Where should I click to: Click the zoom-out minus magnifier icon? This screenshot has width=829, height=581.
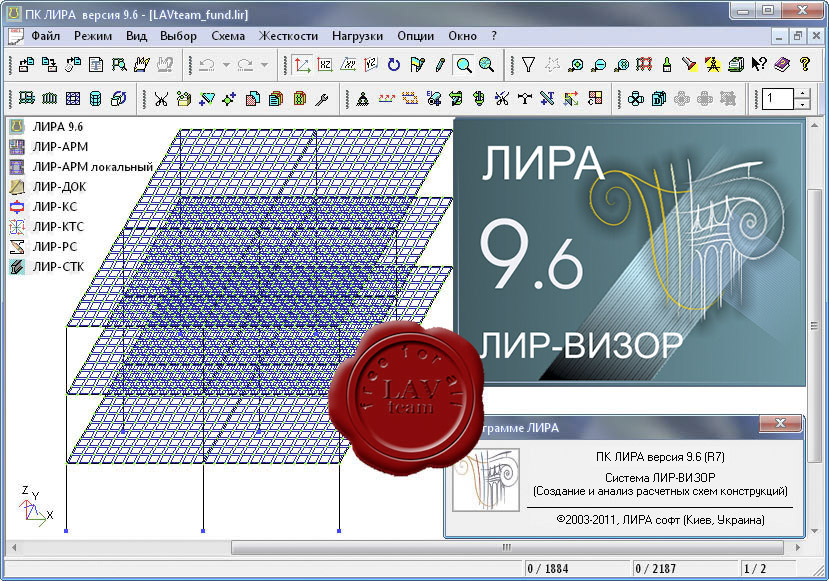coord(598,65)
